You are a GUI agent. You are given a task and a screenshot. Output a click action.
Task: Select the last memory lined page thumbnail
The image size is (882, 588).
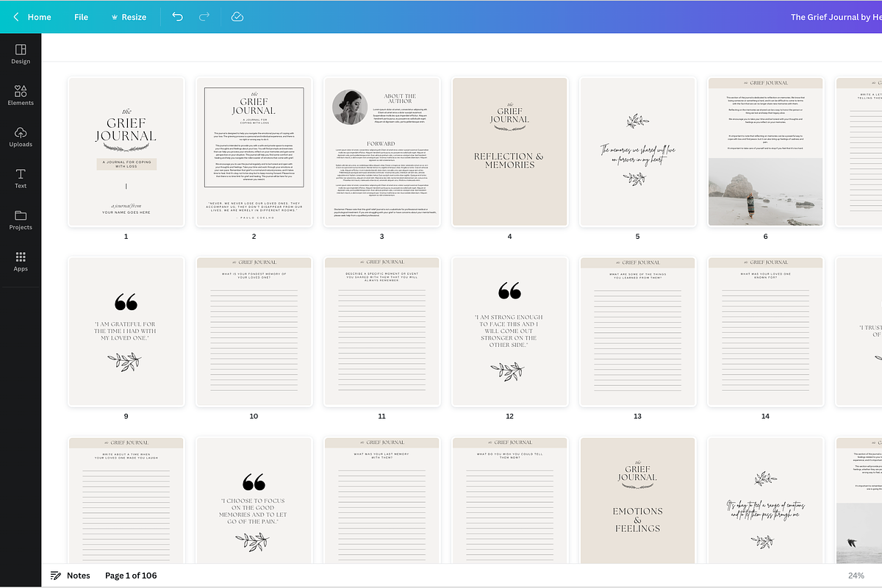click(x=381, y=501)
